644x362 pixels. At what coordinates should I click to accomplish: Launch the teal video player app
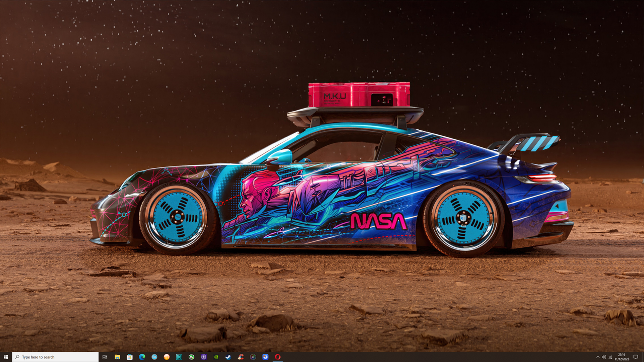click(x=179, y=357)
